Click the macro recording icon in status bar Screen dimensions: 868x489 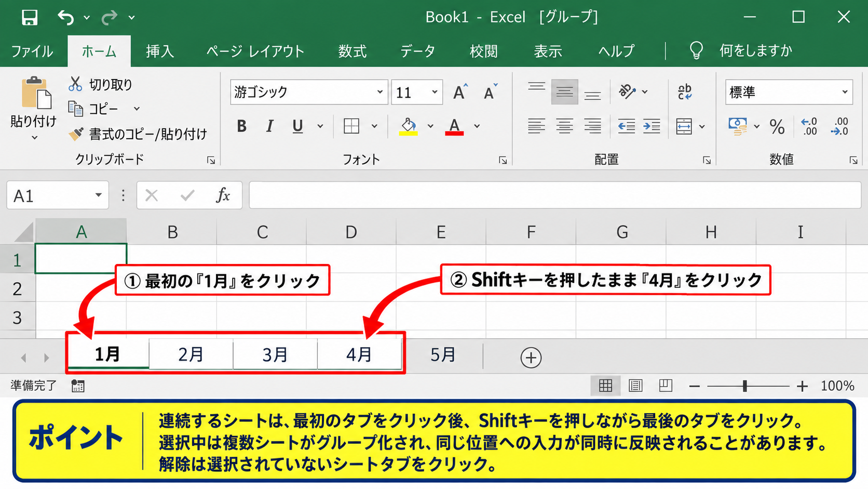click(78, 386)
